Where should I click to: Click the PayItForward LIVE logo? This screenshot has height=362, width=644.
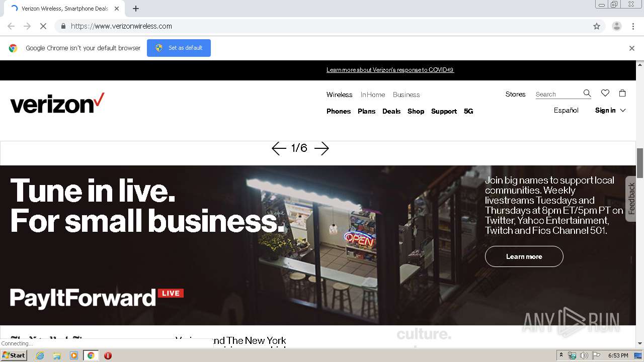[97, 298]
